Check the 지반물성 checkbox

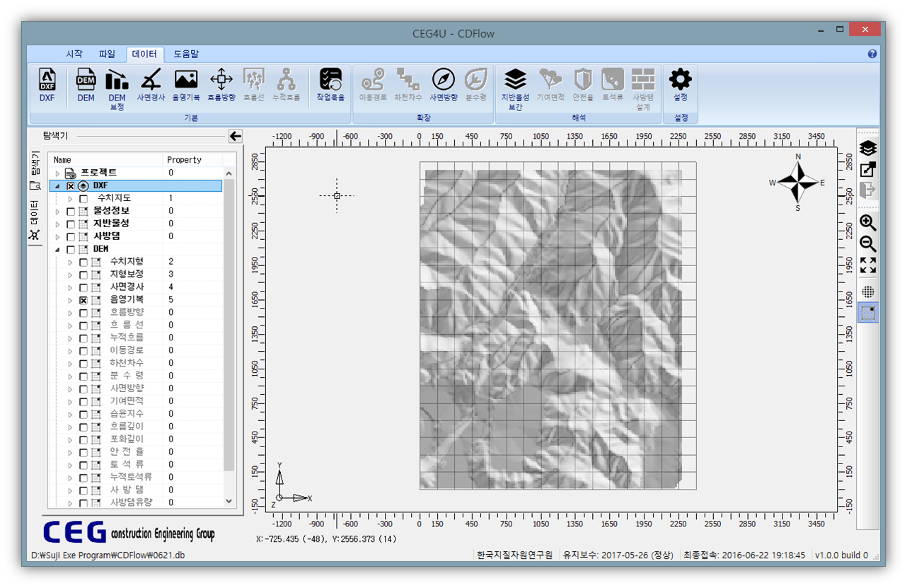click(71, 224)
